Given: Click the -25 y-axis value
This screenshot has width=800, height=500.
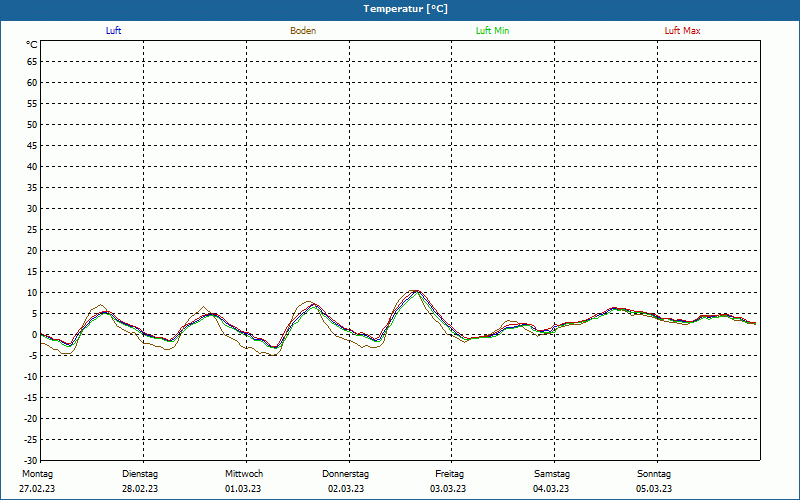Looking at the screenshot, I should pos(31,439).
